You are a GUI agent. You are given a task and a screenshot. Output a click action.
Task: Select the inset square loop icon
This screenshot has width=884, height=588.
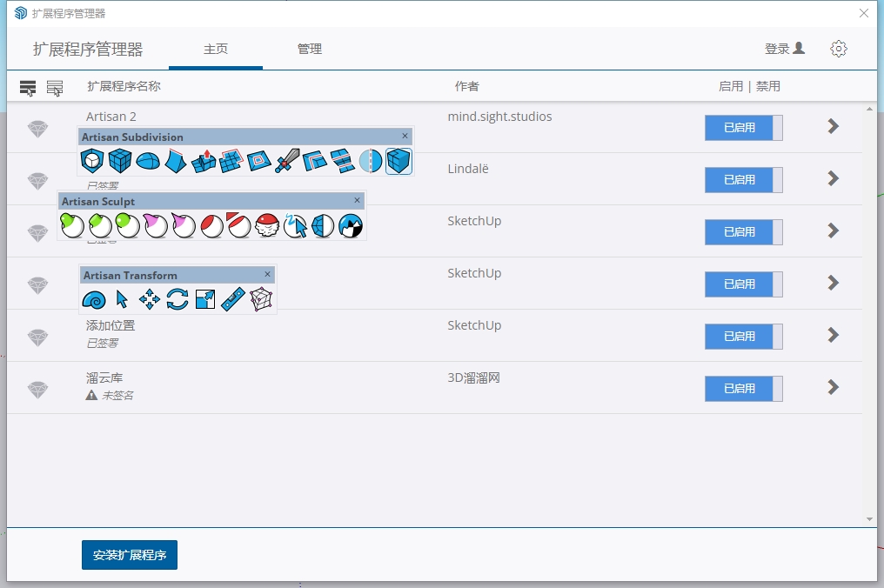[x=258, y=161]
